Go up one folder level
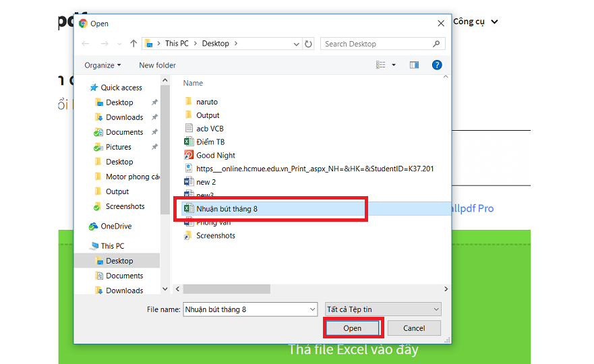The image size is (594, 364). click(133, 44)
